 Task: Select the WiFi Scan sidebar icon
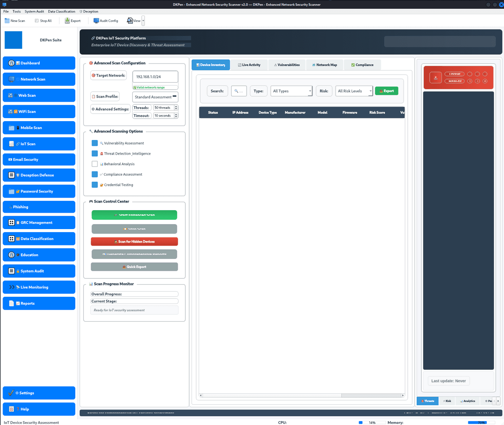pyautogui.click(x=39, y=111)
